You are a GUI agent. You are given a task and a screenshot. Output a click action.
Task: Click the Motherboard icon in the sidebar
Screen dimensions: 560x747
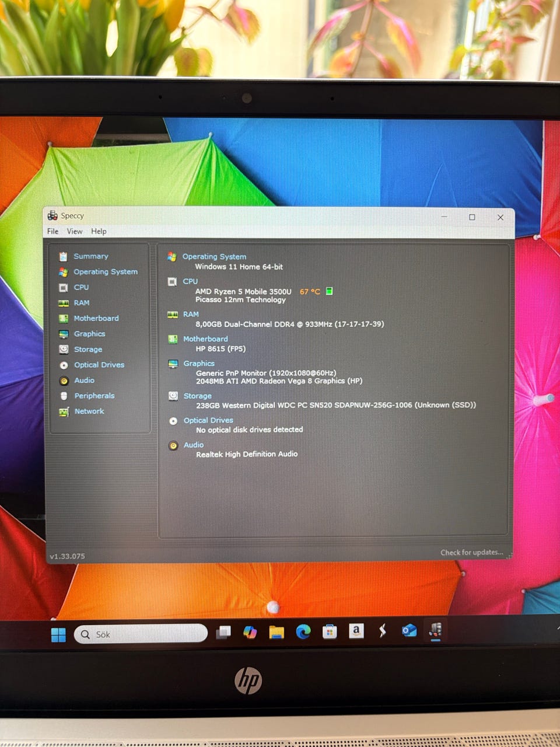pyautogui.click(x=63, y=319)
